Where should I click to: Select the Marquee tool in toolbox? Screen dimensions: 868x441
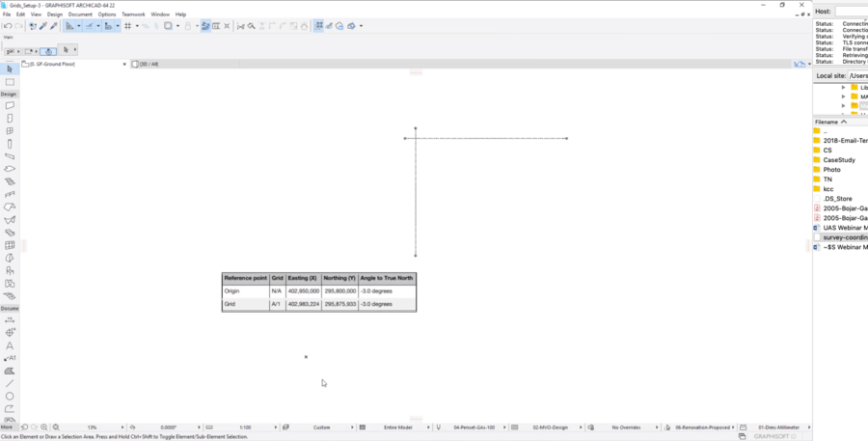click(x=10, y=82)
